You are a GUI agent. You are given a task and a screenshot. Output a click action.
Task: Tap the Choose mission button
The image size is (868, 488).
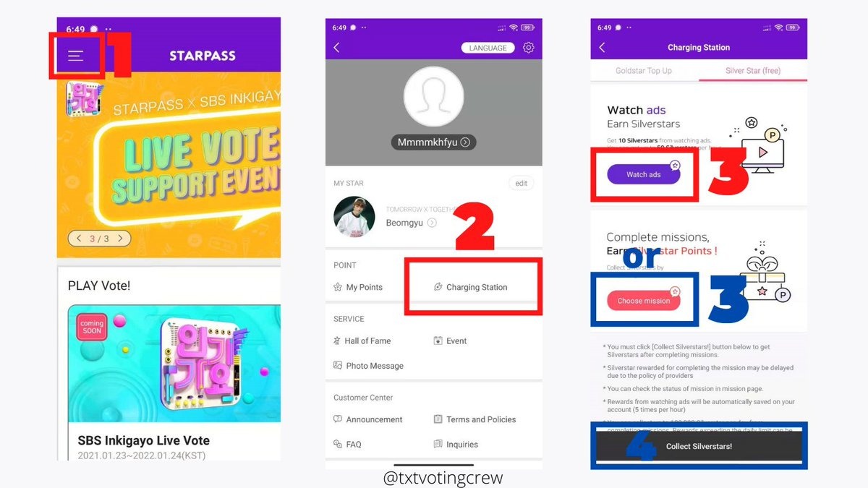click(644, 301)
